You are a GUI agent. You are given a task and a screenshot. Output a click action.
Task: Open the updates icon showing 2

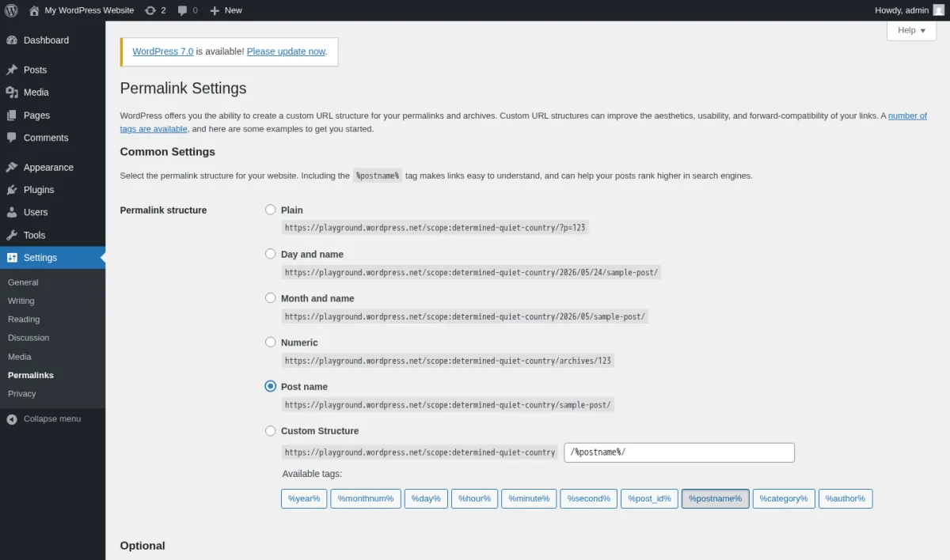150,10
